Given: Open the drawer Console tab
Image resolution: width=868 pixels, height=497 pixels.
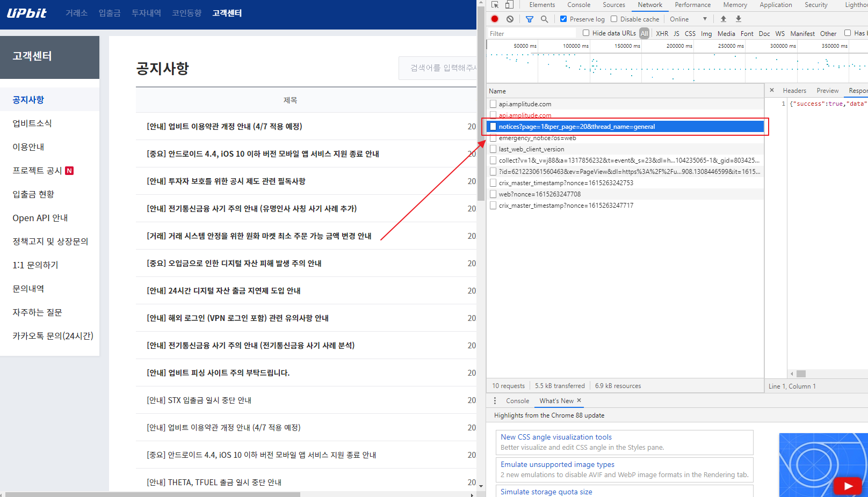Looking at the screenshot, I should click(517, 401).
